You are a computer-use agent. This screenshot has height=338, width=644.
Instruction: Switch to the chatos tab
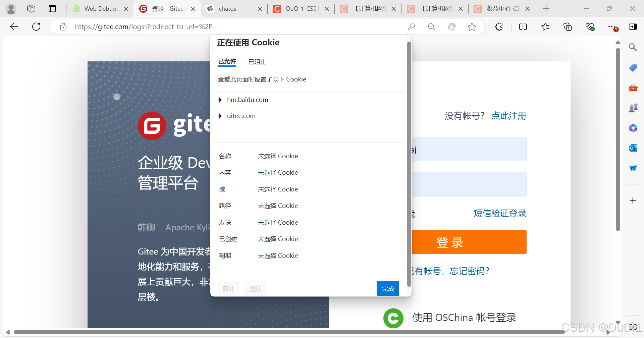(234, 9)
